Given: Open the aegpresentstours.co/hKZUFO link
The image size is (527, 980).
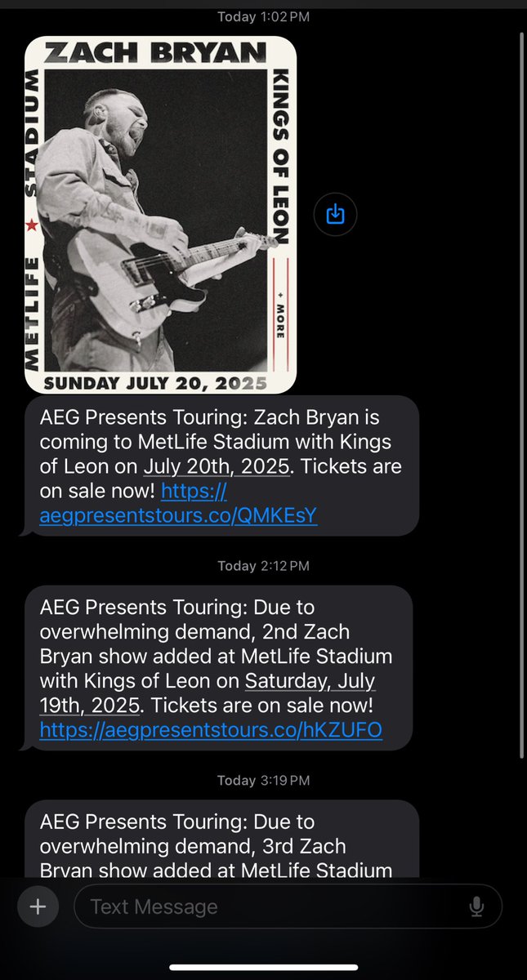Looking at the screenshot, I should click(x=211, y=730).
